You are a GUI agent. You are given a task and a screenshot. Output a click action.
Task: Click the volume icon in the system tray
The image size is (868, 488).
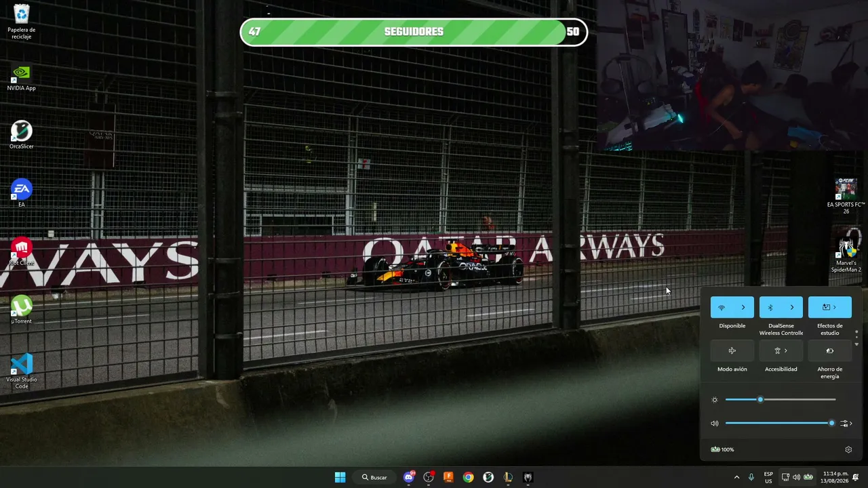pos(796,477)
